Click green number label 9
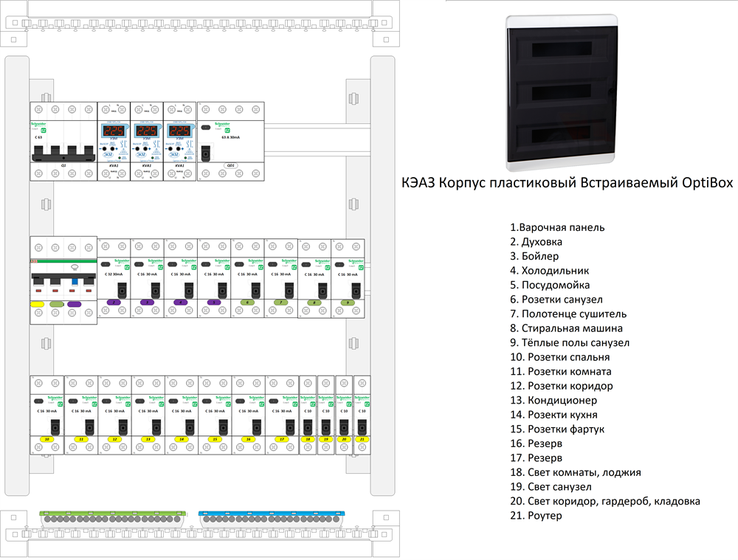This screenshot has width=738, height=560. (348, 303)
